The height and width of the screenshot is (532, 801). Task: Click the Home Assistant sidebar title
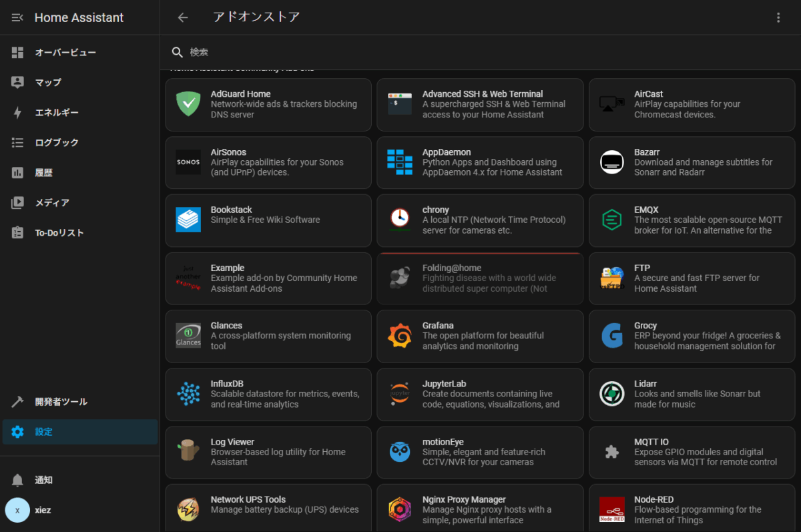pos(79,17)
